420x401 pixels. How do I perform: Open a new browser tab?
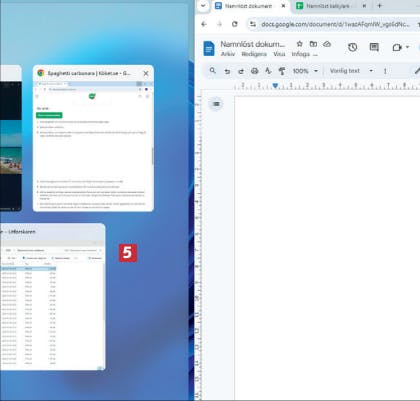click(x=379, y=6)
